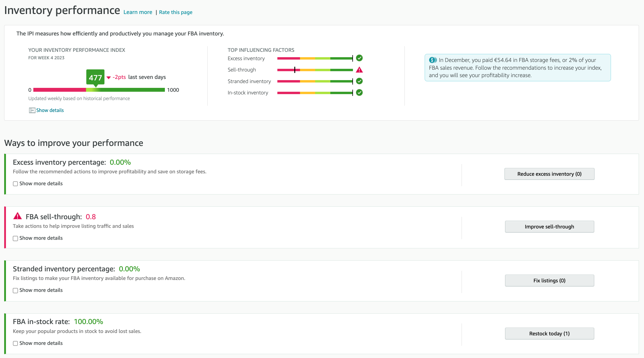Viewport: 644px width, 358px height.
Task: Click the Reduce excess inventory (0) button
Action: click(549, 174)
